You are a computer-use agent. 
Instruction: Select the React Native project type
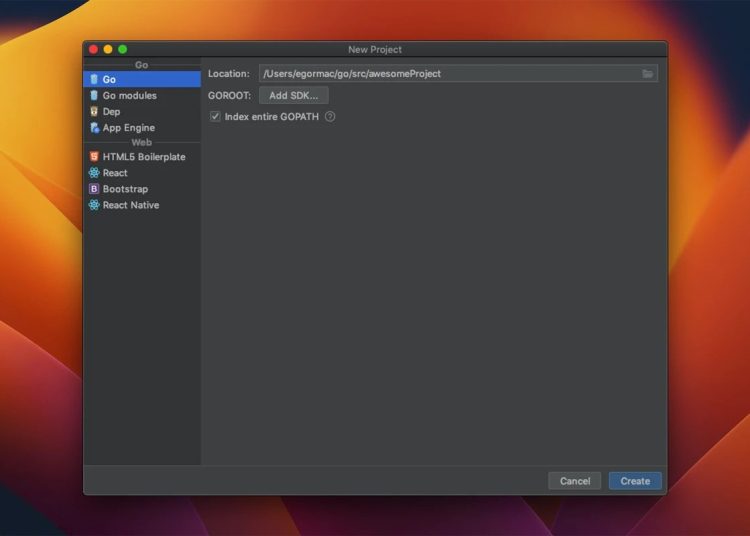point(130,205)
